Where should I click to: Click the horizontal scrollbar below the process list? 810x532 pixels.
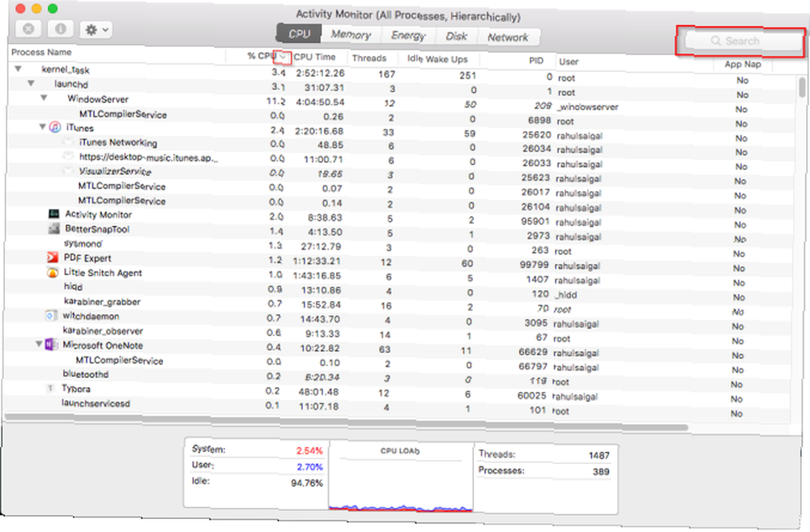pyautogui.click(x=346, y=420)
